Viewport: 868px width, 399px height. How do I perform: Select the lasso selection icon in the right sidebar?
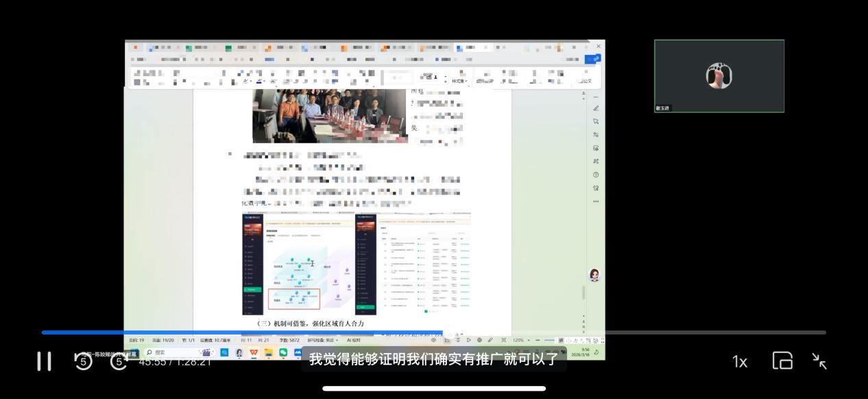595,119
